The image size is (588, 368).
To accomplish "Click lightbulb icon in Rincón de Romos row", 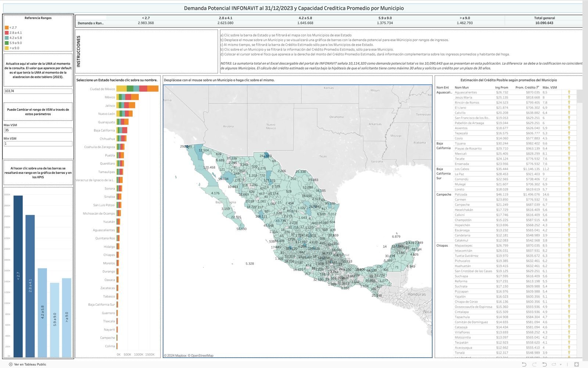I will coord(569,103).
